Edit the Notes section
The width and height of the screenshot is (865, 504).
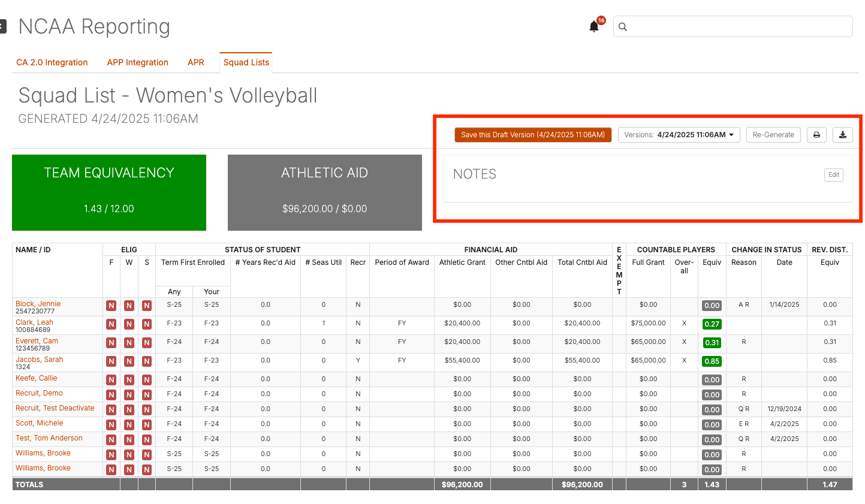pos(834,175)
